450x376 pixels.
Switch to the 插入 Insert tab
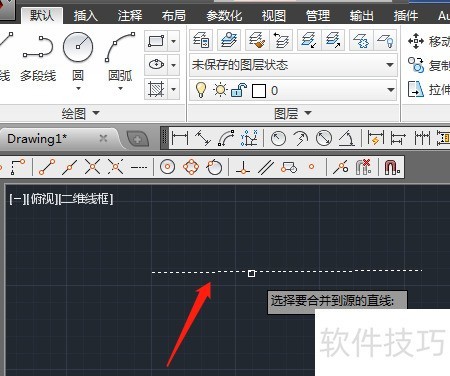click(x=85, y=15)
